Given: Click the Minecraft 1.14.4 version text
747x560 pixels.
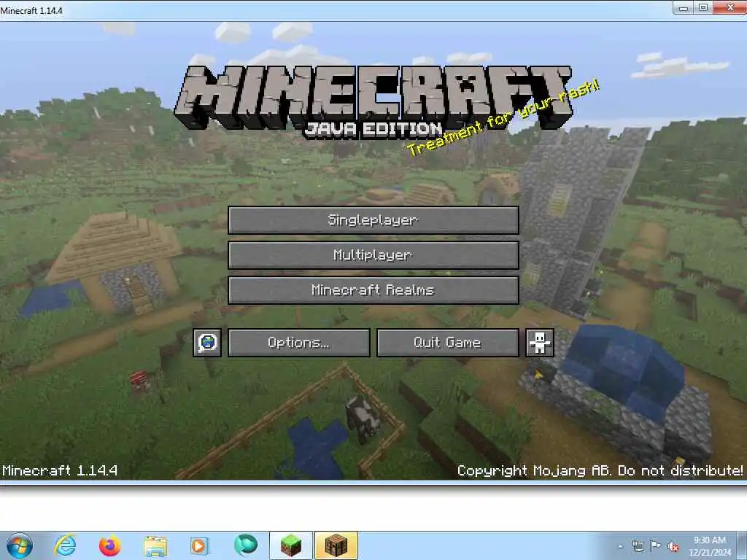Looking at the screenshot, I should pyautogui.click(x=60, y=470).
